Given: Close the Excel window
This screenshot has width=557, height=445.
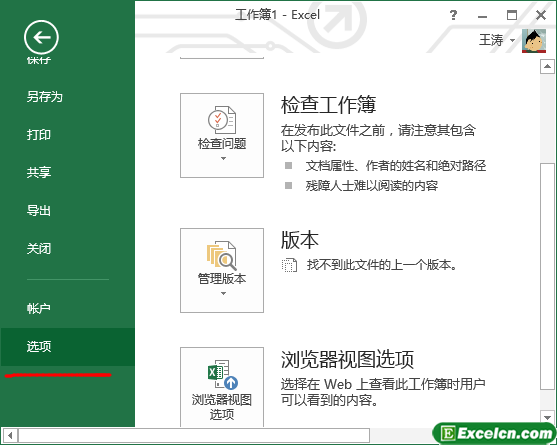Looking at the screenshot, I should (x=541, y=15).
